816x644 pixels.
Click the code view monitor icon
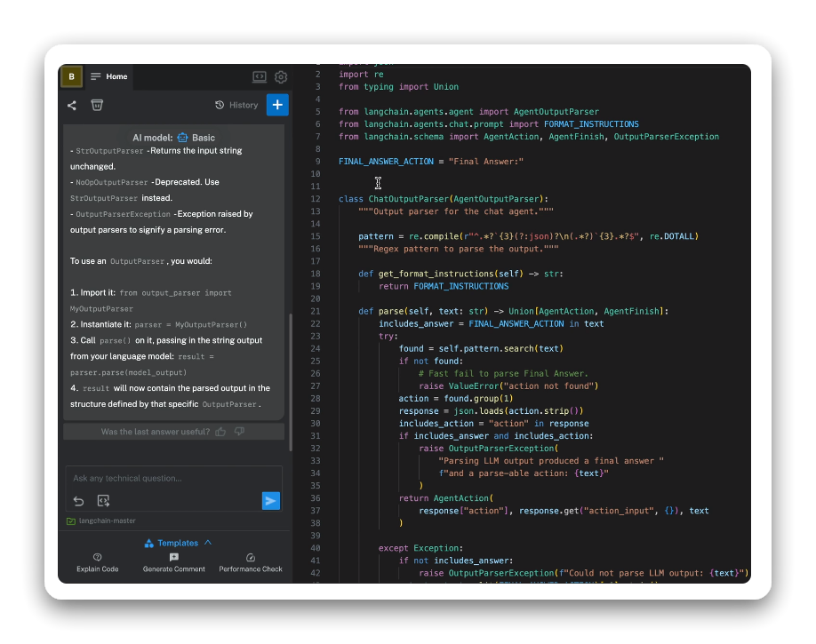tap(260, 77)
